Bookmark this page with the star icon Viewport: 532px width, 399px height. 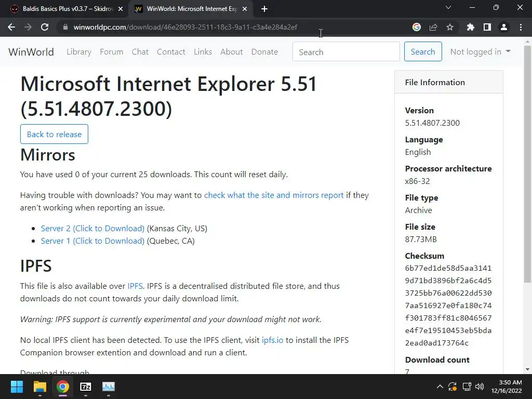[x=450, y=27]
